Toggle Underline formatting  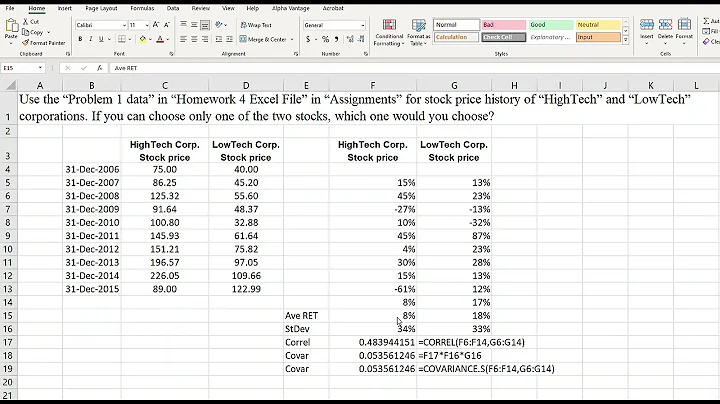click(101, 39)
